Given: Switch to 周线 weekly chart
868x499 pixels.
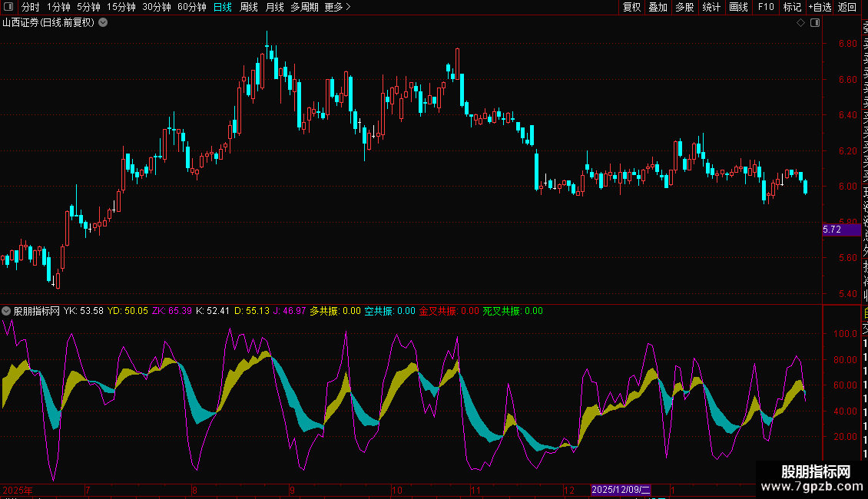Looking at the screenshot, I should click(249, 7).
